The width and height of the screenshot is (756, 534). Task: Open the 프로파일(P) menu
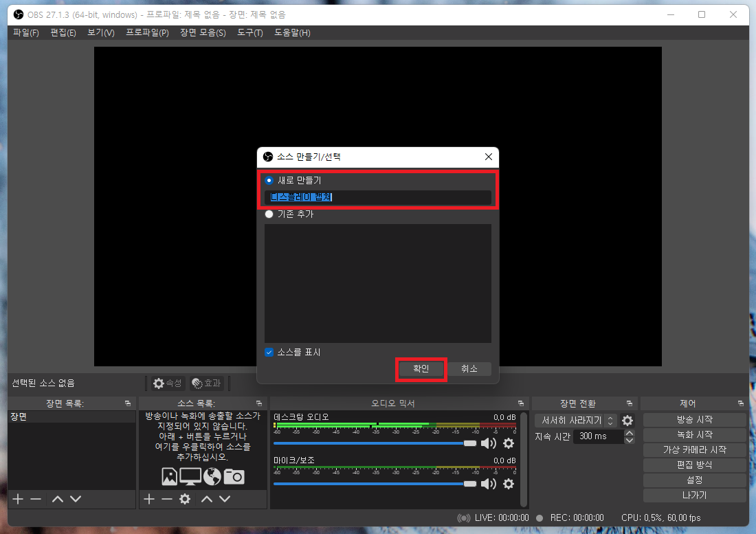[x=147, y=33]
